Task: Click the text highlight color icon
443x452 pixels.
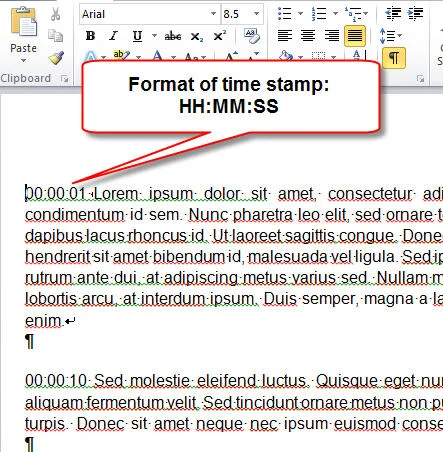Action: 121,55
